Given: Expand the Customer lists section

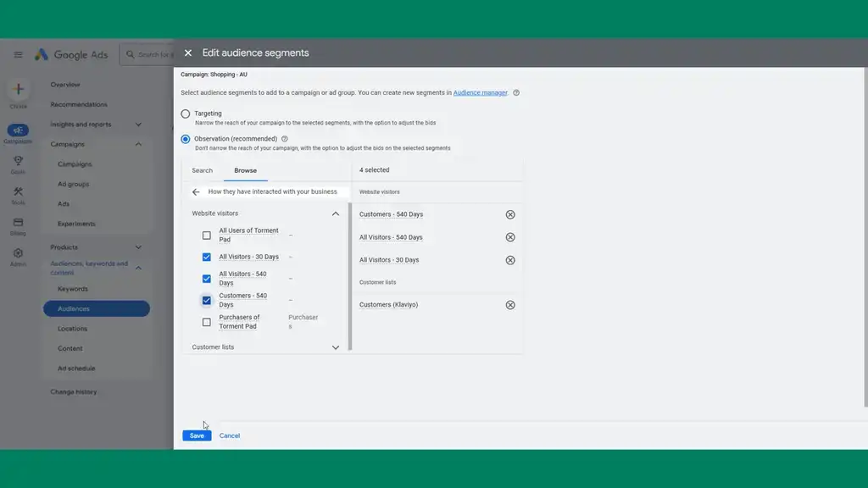Looking at the screenshot, I should 336,347.
